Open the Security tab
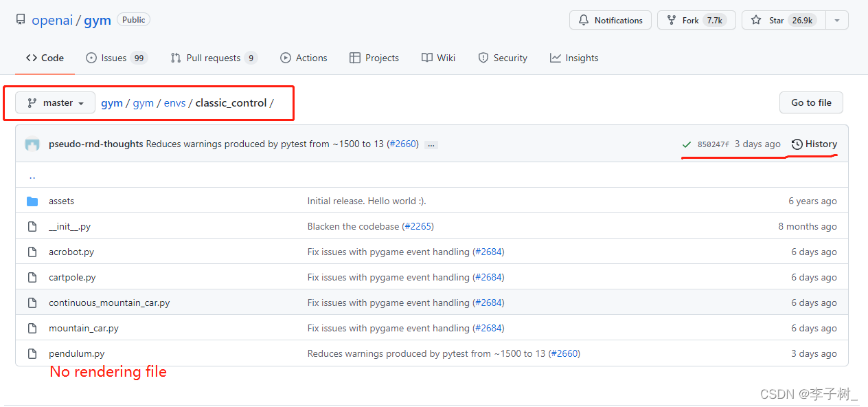 503,58
